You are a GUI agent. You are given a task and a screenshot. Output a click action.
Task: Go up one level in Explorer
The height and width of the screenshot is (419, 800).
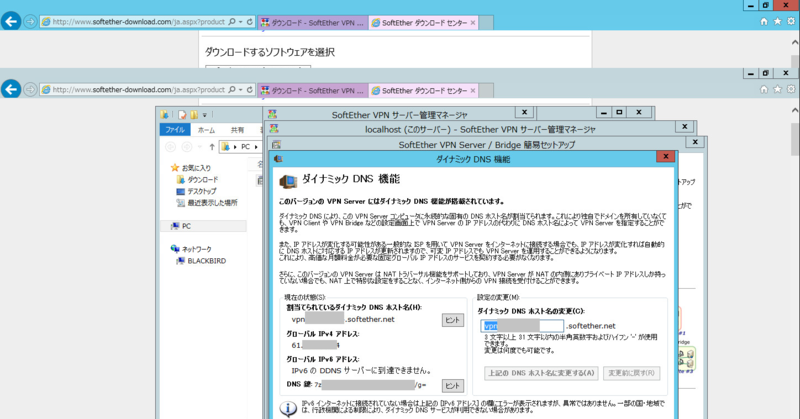click(x=212, y=147)
